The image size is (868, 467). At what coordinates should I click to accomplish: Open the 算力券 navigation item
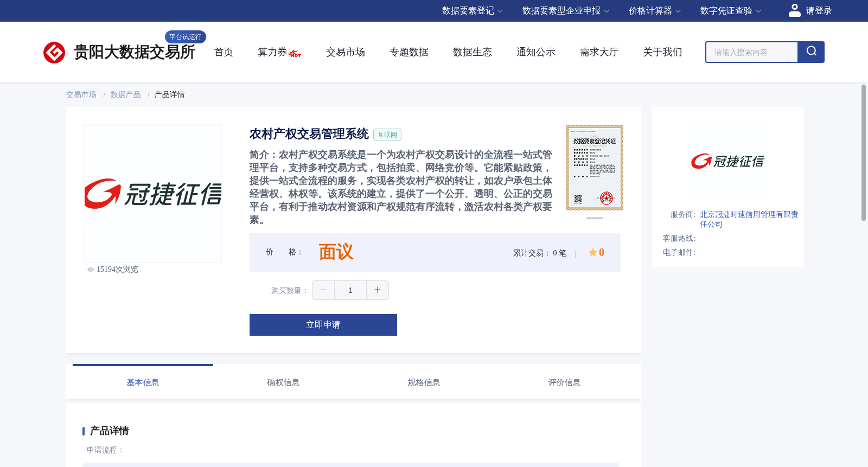(x=272, y=52)
